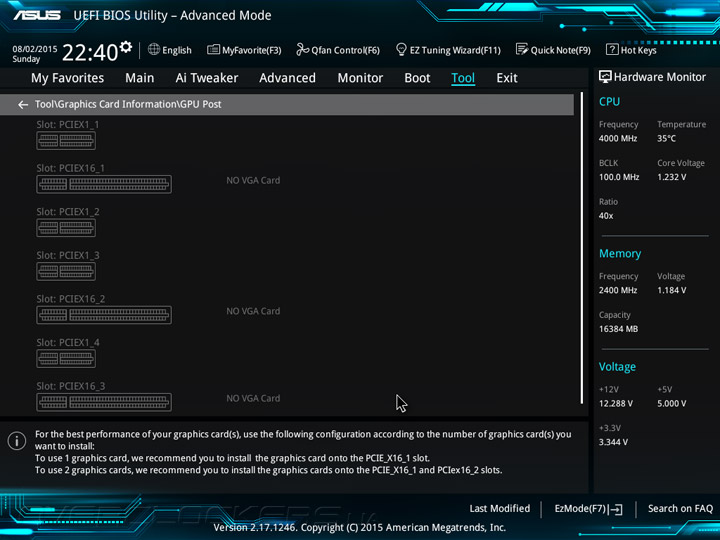Click the Hardware Monitor display icon

pos(605,77)
